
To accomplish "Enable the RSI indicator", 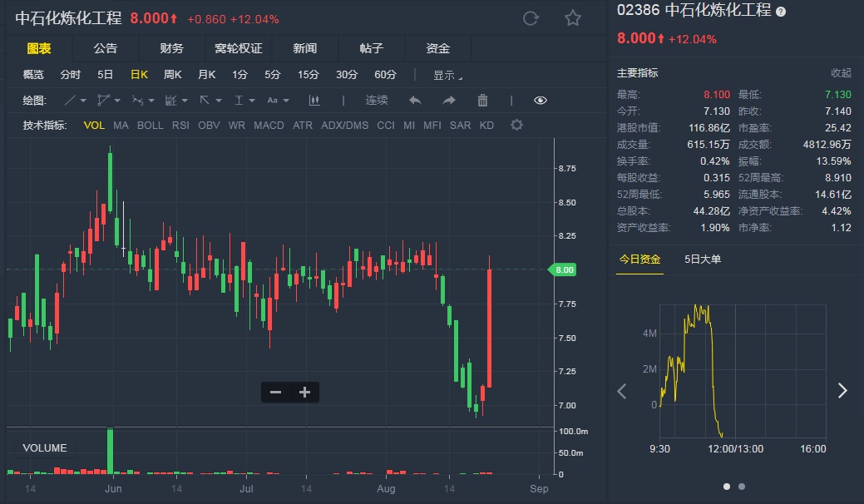I will [180, 125].
